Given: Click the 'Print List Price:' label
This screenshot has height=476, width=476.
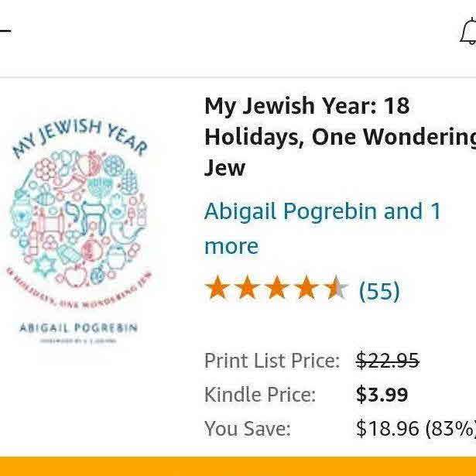Looking at the screenshot, I should click(x=272, y=360).
